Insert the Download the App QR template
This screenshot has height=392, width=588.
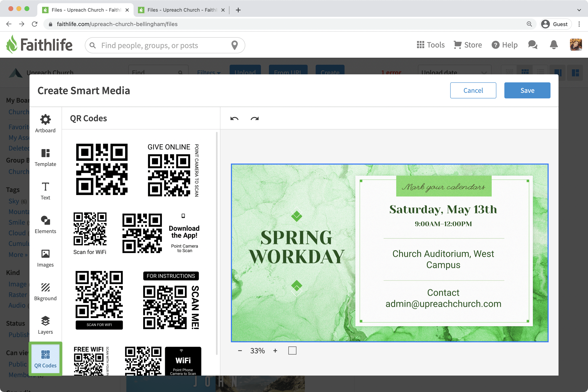161,233
